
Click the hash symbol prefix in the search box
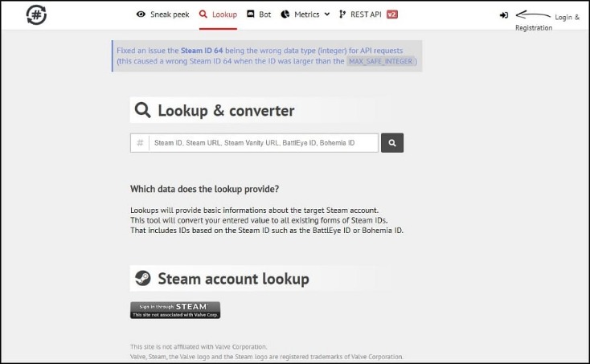pos(140,143)
